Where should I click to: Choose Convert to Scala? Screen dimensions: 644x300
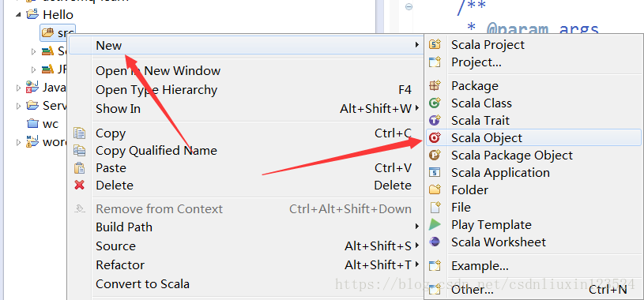tap(142, 283)
